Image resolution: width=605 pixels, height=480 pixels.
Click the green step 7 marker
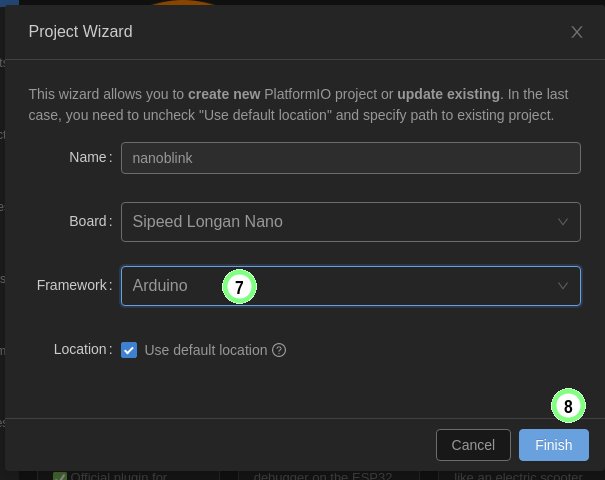pos(239,286)
